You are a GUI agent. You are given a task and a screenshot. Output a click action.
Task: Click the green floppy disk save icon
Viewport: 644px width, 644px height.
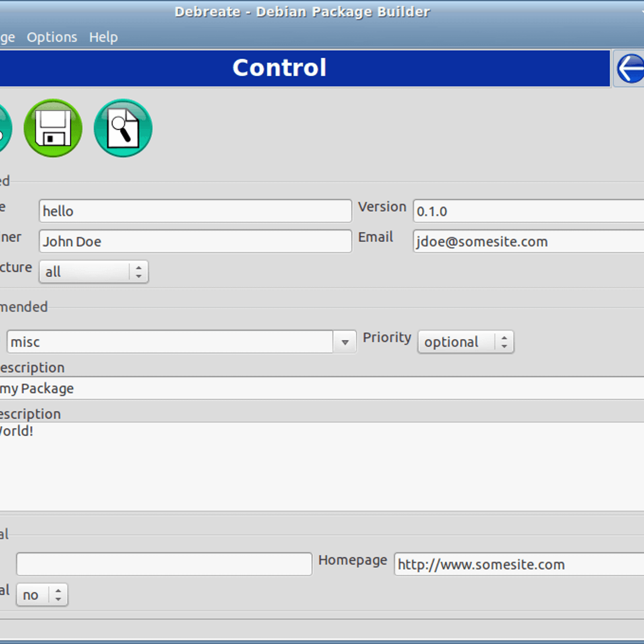(53, 128)
